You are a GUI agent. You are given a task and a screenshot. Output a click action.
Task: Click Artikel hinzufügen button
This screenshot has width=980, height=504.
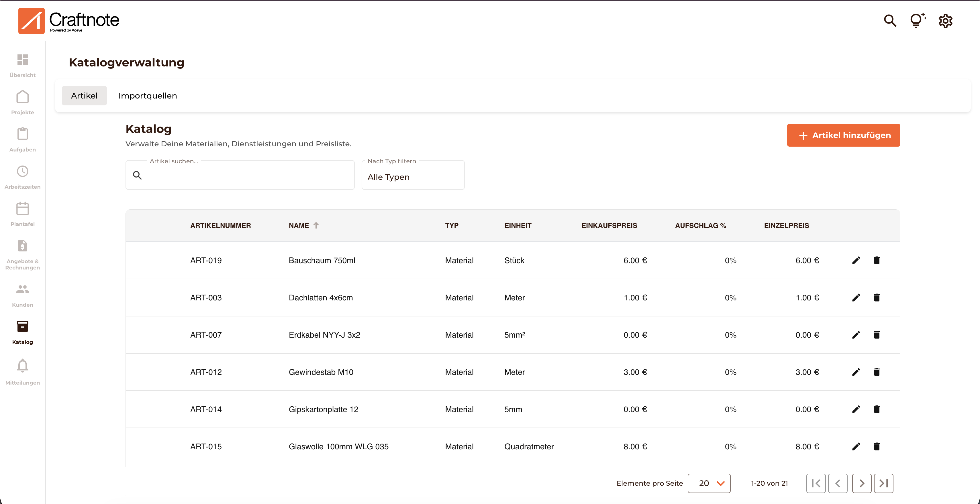click(843, 135)
